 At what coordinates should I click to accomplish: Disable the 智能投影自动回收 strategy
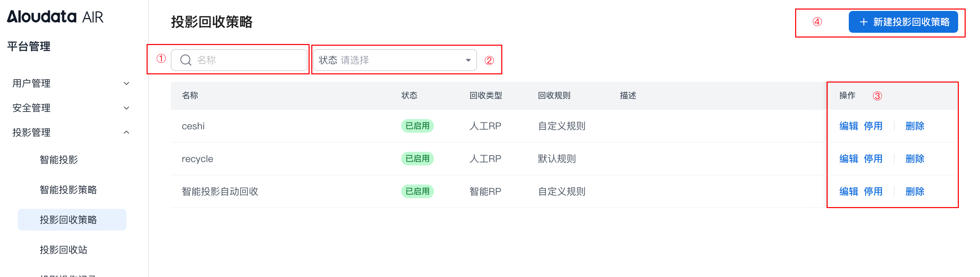pyautogui.click(x=873, y=191)
